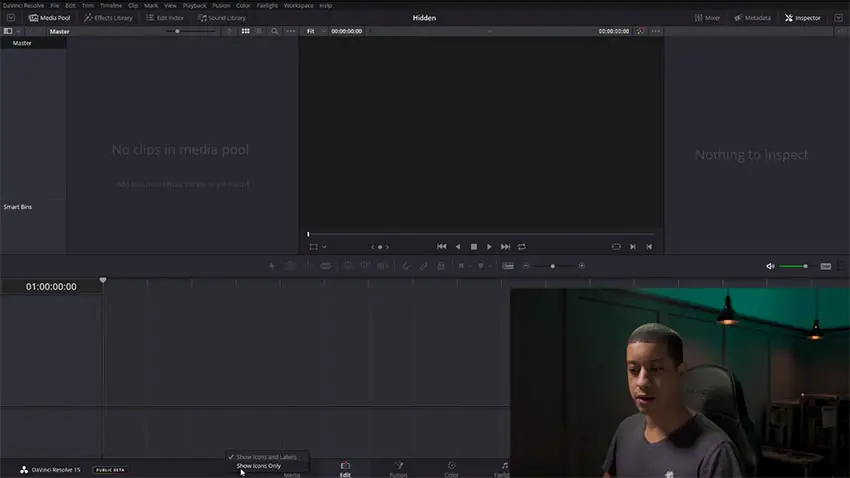
Task: Open the Edit menu in menu bar
Action: point(70,5)
